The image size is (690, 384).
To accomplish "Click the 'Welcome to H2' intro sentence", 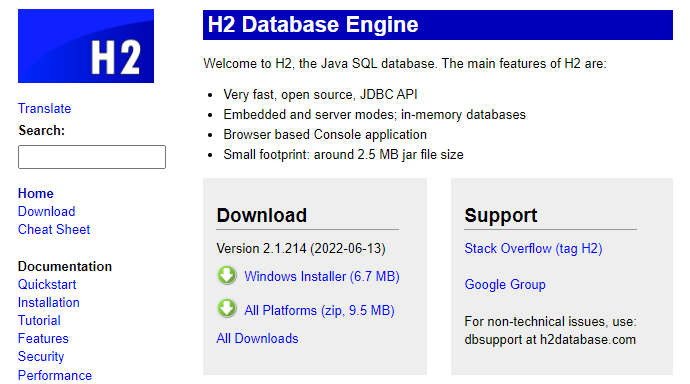I will [405, 64].
